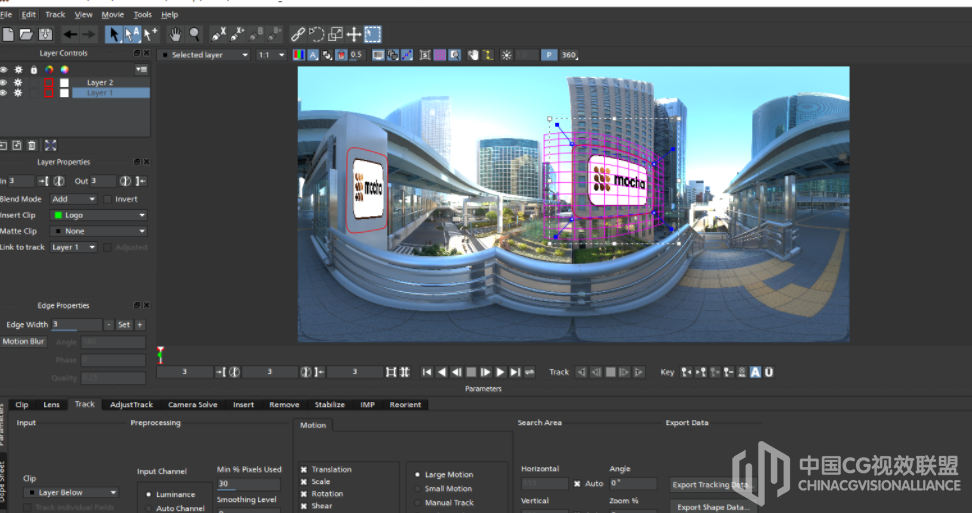Create a new project with the New icon
This screenshot has width=972, height=513.
(x=8, y=35)
